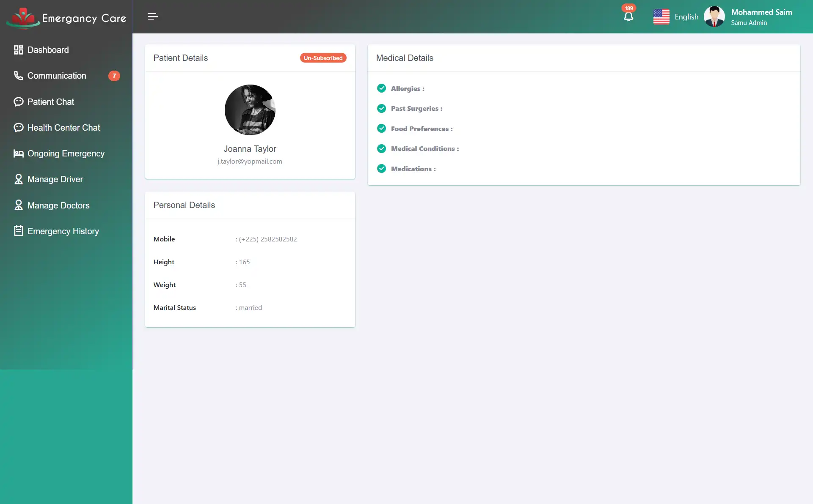813x504 pixels.
Task: Select the Emergency History clipboard icon
Action: [x=18, y=231]
